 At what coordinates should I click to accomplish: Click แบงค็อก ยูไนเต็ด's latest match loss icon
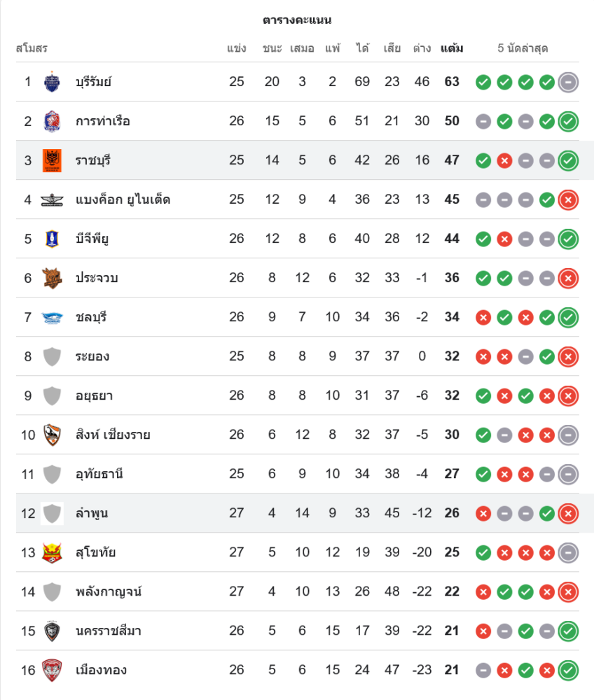(568, 199)
